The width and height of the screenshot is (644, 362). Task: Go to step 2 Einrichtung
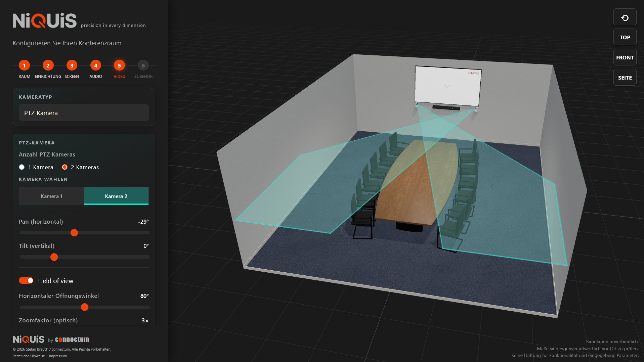48,65
